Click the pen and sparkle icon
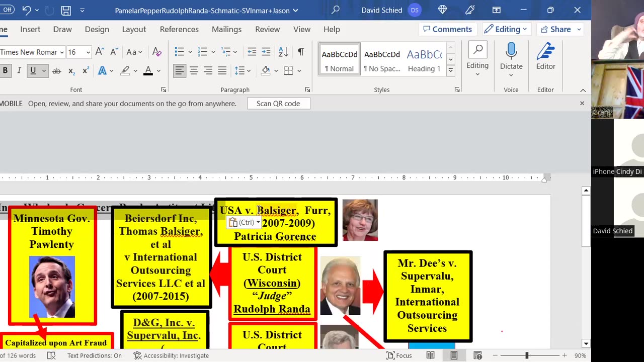Image resolution: width=644 pixels, height=362 pixels. point(470,10)
